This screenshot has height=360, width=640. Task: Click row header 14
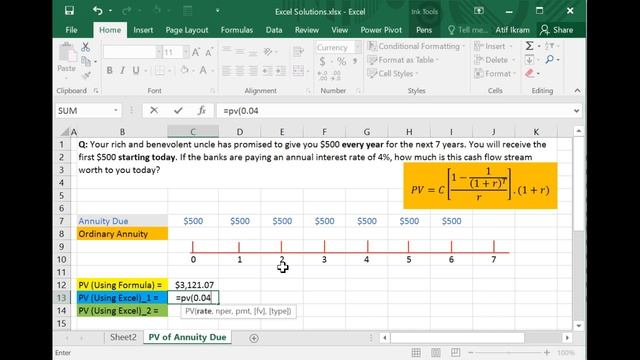coord(62,311)
